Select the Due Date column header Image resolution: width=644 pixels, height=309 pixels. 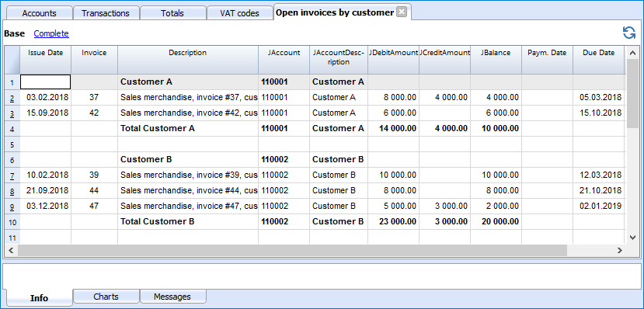coord(598,60)
